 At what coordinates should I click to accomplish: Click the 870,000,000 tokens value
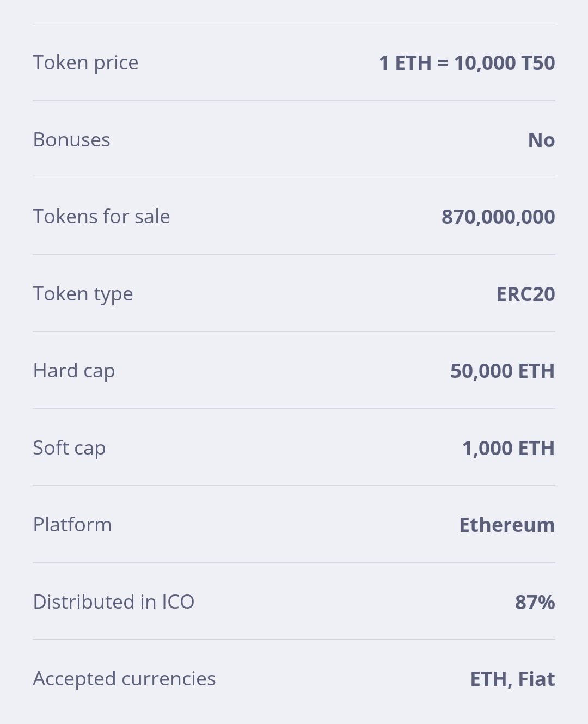coord(498,217)
